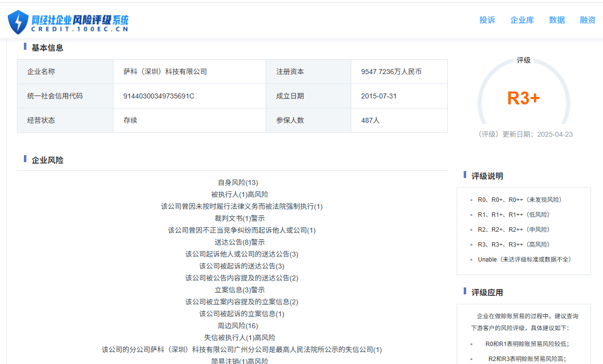Click the R3+ rating value
Screen dimensions: 603x364
point(523,98)
